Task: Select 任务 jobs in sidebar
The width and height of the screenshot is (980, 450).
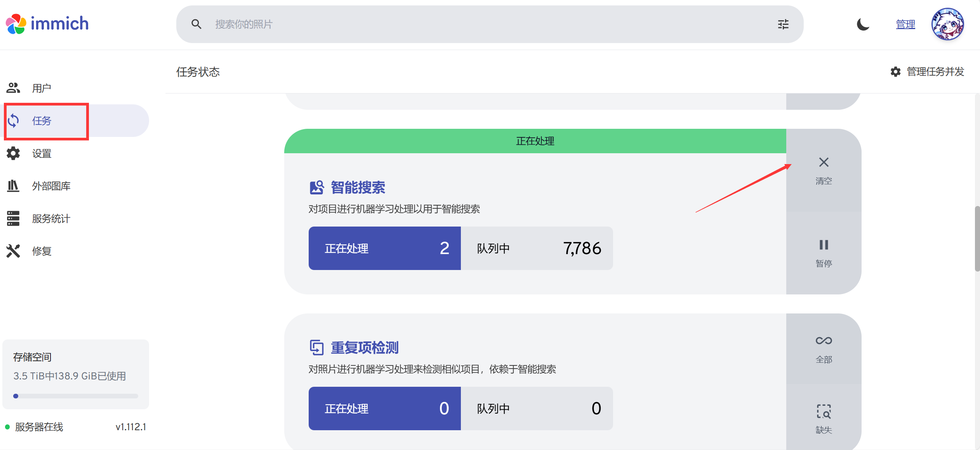Action: click(42, 121)
